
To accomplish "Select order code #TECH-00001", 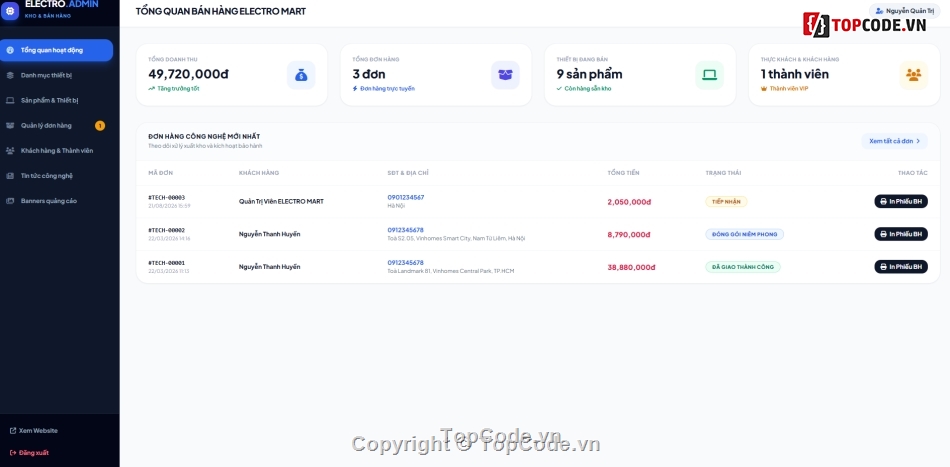I will [167, 263].
